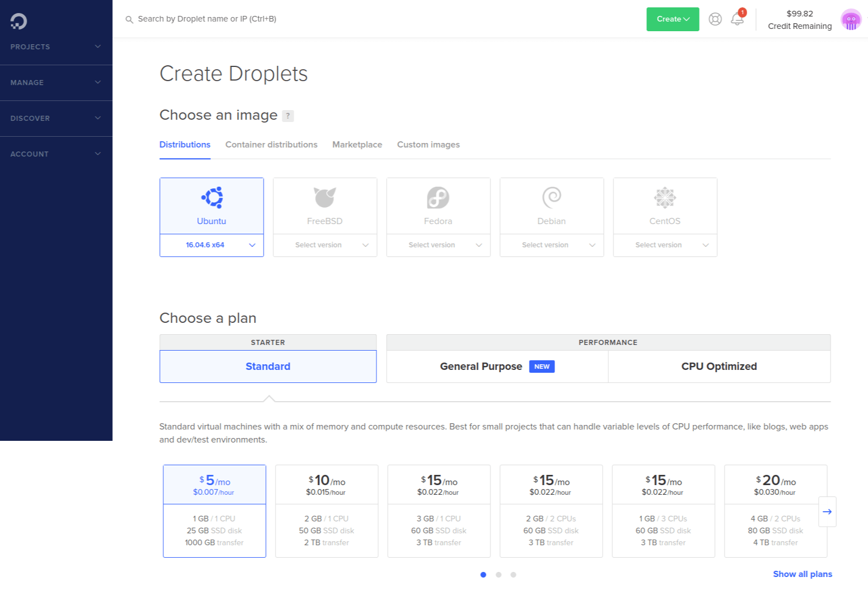Image resolution: width=868 pixels, height=598 pixels.
Task: Choose the $15/mo 3 GB / 1 CPU plan
Action: click(x=439, y=511)
